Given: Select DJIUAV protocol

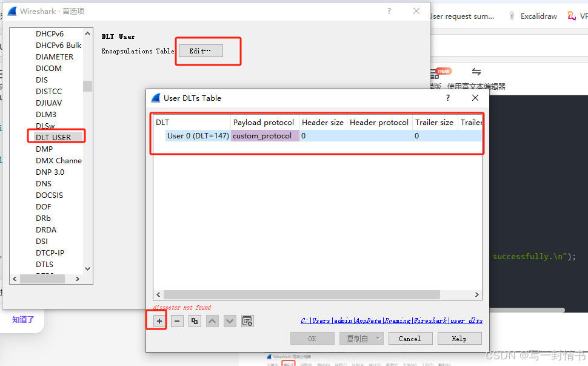Looking at the screenshot, I should 48,103.
